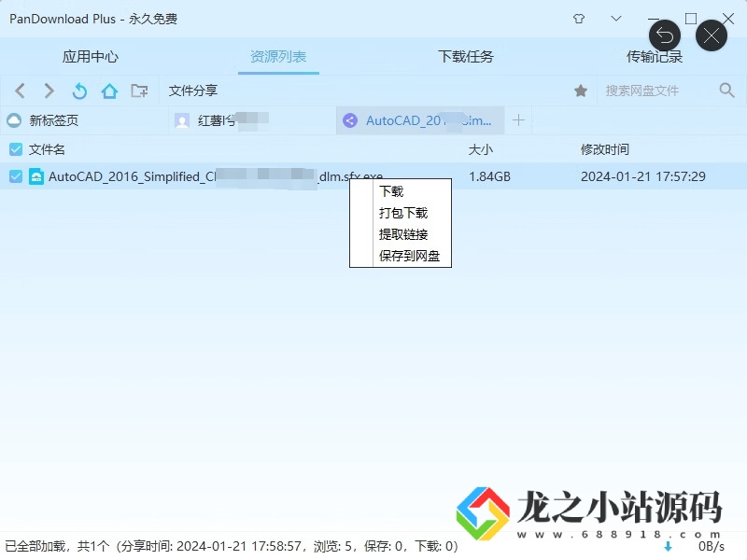The width and height of the screenshot is (747, 560).
Task: Select the AutoCAD_20 share tab
Action: (420, 120)
